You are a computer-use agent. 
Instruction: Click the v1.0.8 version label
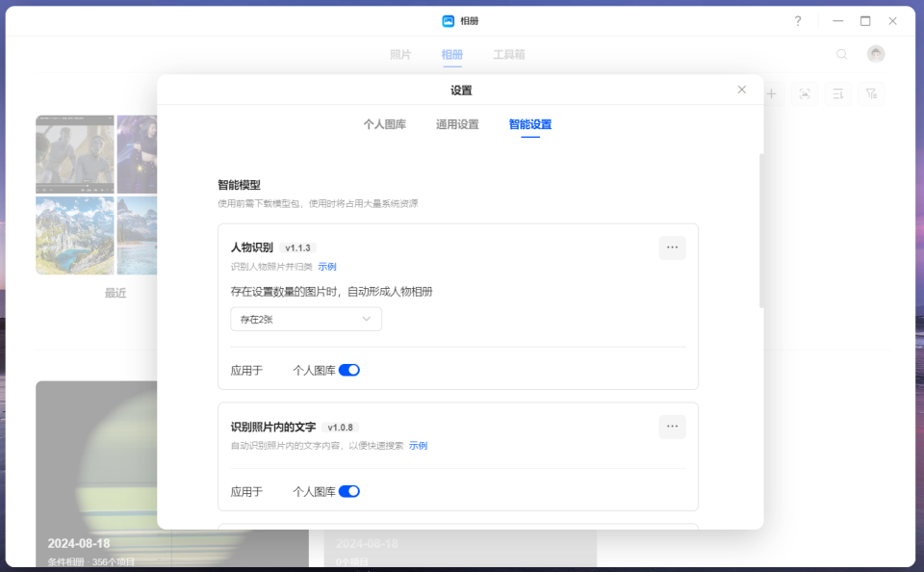click(341, 427)
